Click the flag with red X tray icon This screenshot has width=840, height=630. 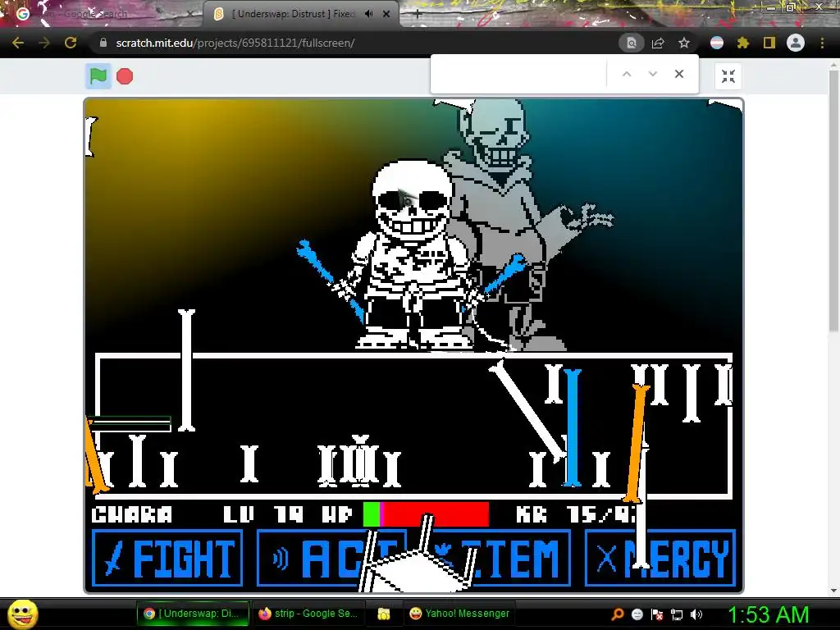click(x=657, y=614)
